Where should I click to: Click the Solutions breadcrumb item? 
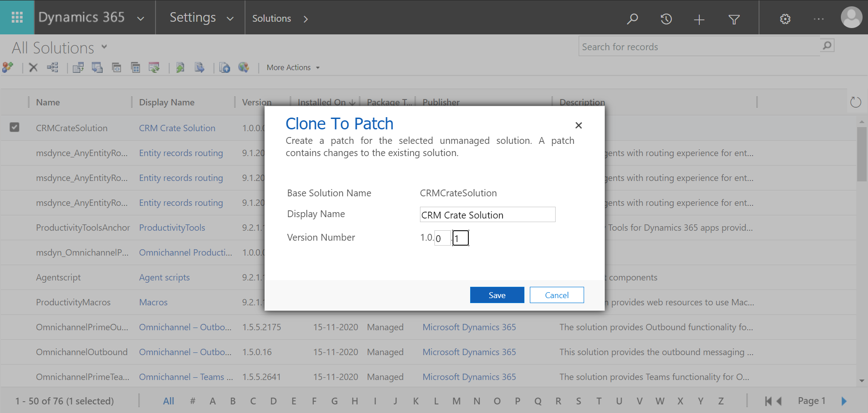point(271,18)
